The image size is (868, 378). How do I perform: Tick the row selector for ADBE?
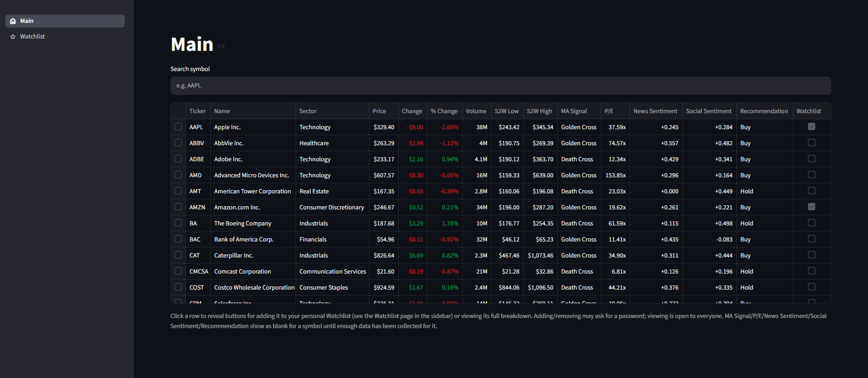(x=178, y=159)
